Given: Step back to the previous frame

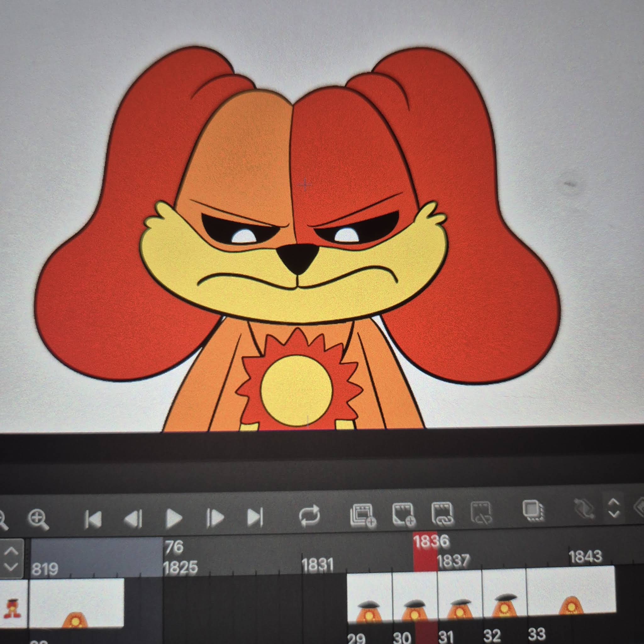Looking at the screenshot, I should pos(133,519).
